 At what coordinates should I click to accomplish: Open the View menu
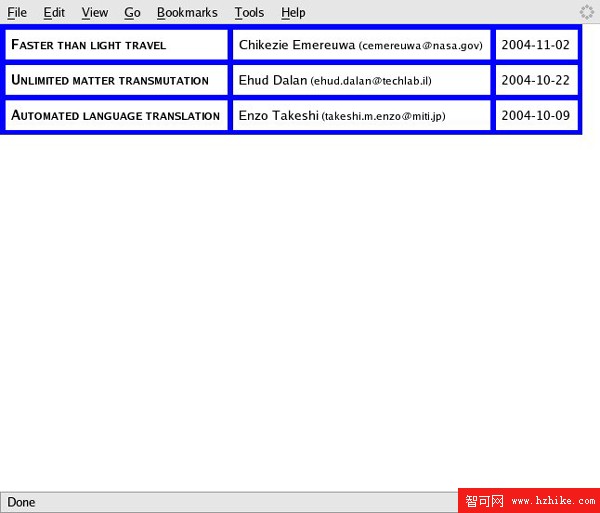point(95,13)
